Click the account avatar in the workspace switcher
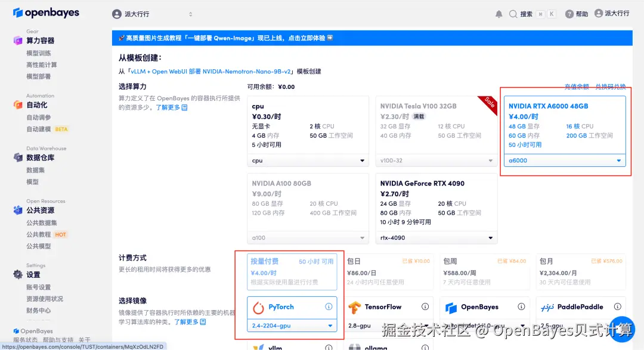644x350 pixels. click(117, 14)
